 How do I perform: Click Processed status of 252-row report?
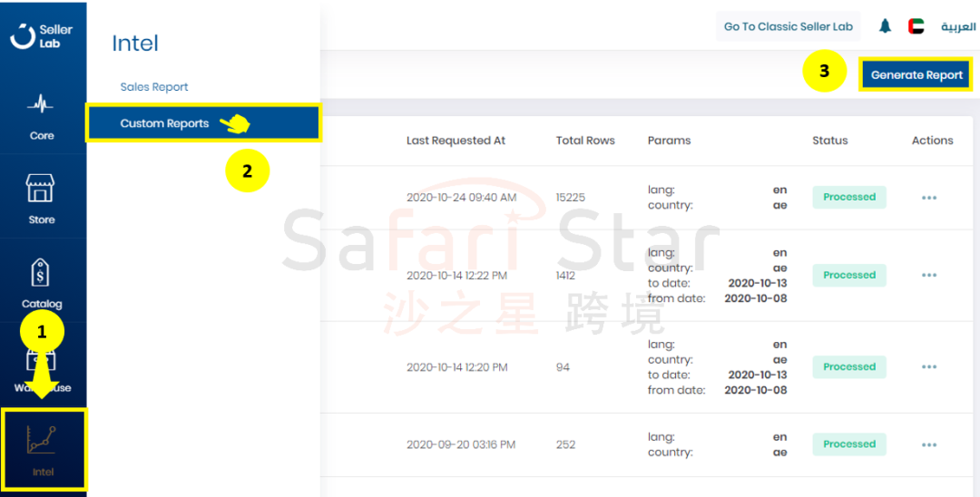pos(848,443)
